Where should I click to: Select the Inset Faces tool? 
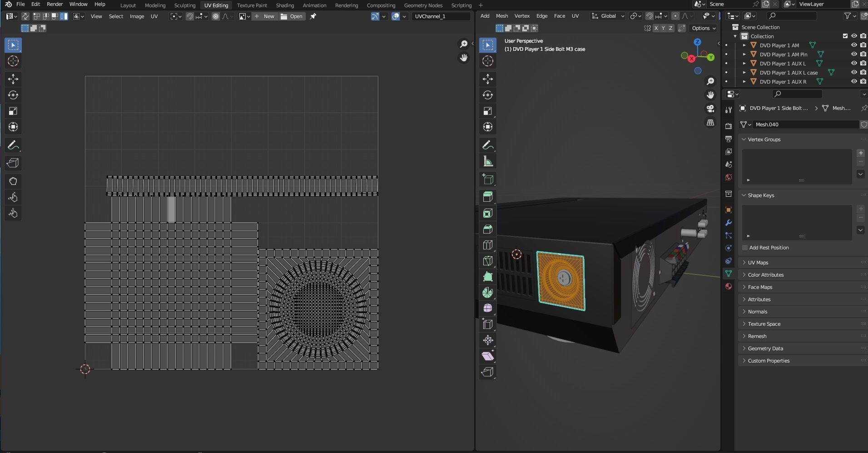[x=488, y=213]
